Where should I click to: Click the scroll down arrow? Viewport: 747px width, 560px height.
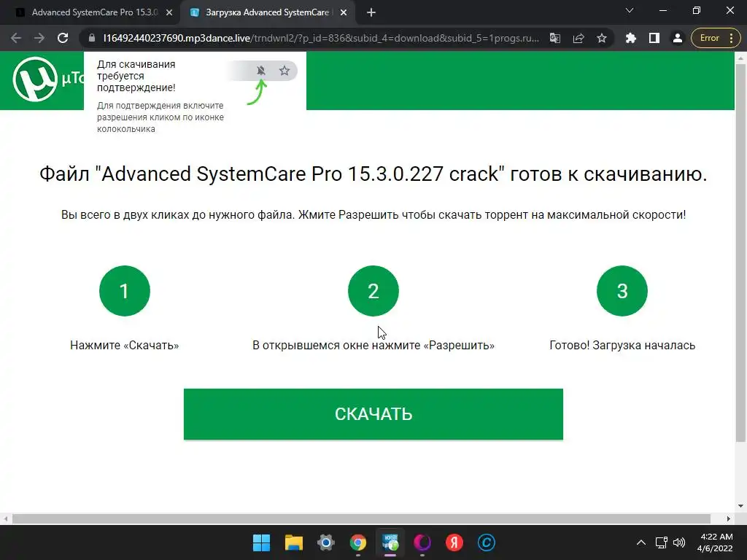[740, 506]
